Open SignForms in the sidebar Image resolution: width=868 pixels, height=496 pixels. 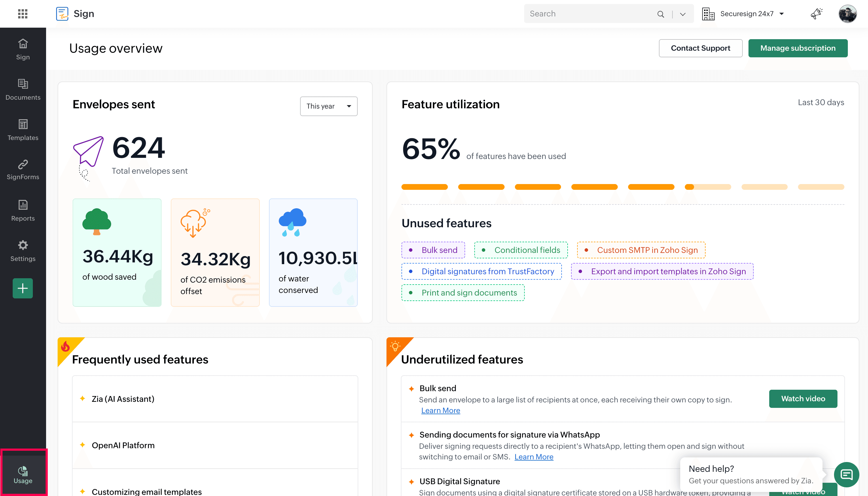coord(23,170)
